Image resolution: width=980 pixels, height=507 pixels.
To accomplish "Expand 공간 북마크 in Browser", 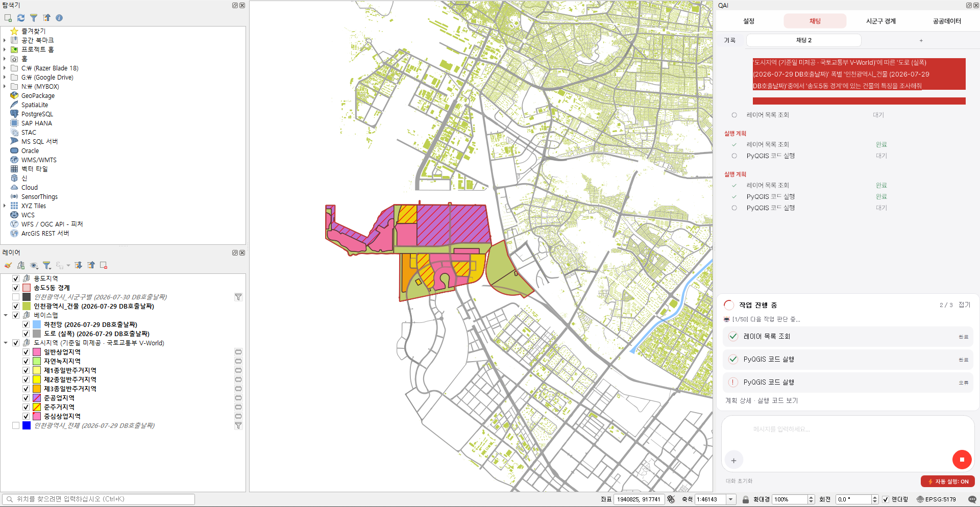I will click(5, 40).
